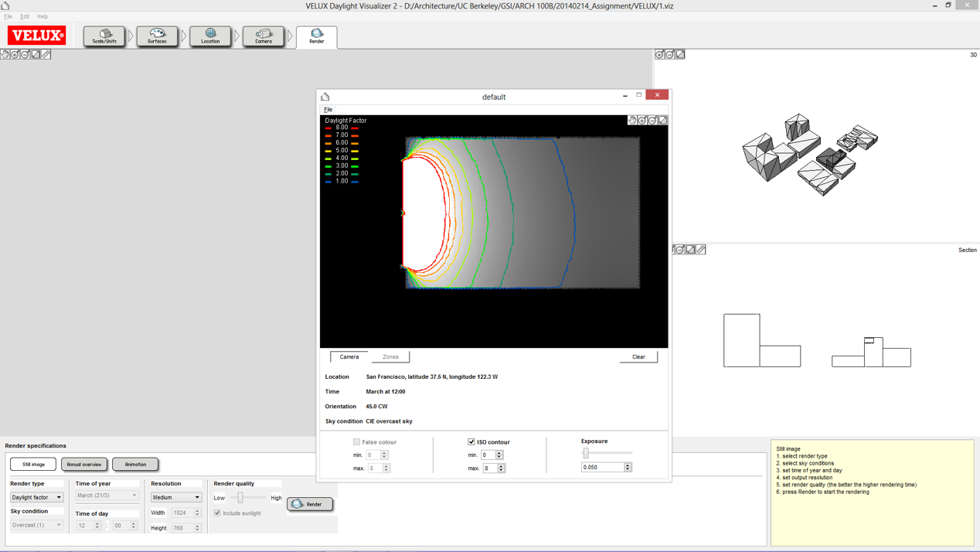The image size is (980, 552).
Task: Open the Help menu
Action: click(43, 16)
